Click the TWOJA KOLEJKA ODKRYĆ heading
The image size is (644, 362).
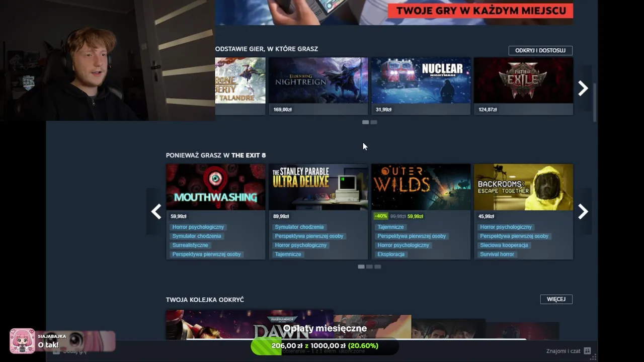click(205, 300)
